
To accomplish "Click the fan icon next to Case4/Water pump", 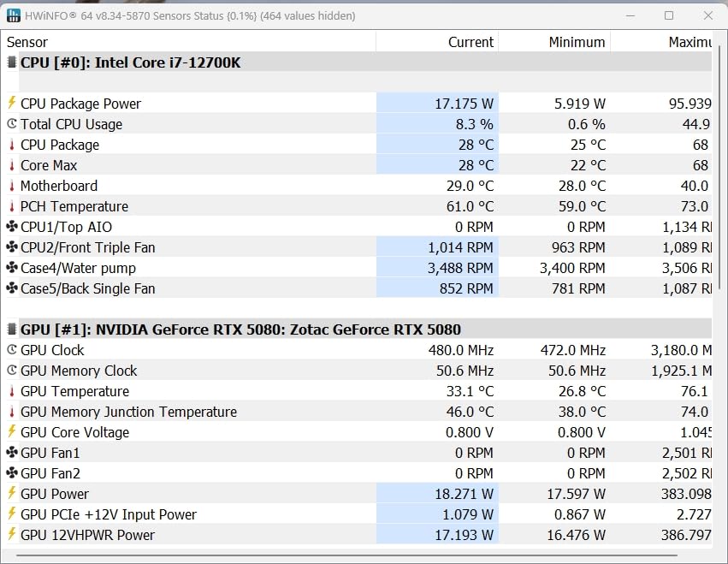I will point(12,268).
